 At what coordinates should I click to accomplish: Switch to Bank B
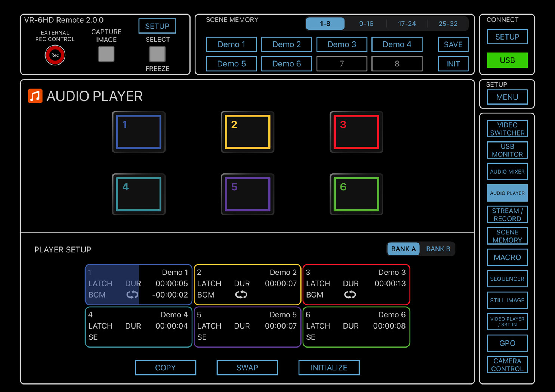point(438,249)
